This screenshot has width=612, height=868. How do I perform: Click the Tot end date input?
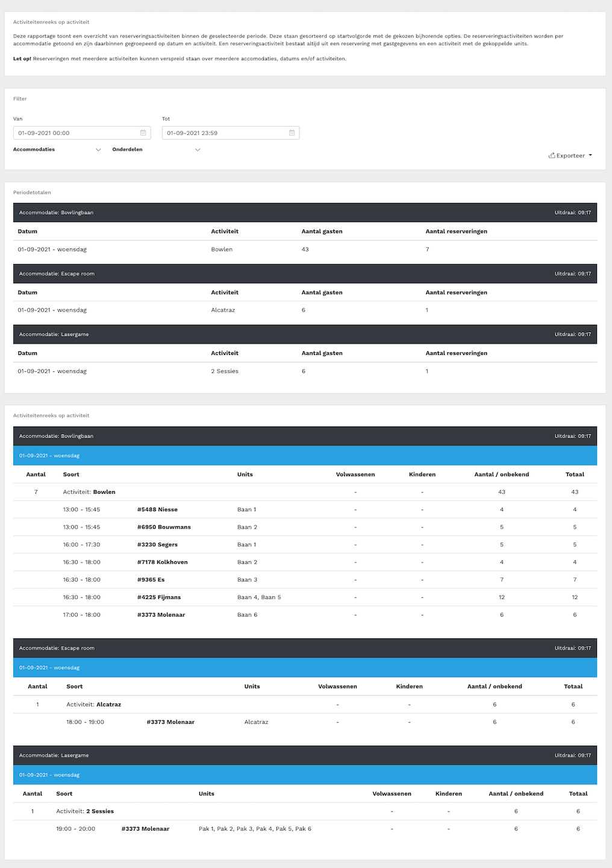click(224, 133)
